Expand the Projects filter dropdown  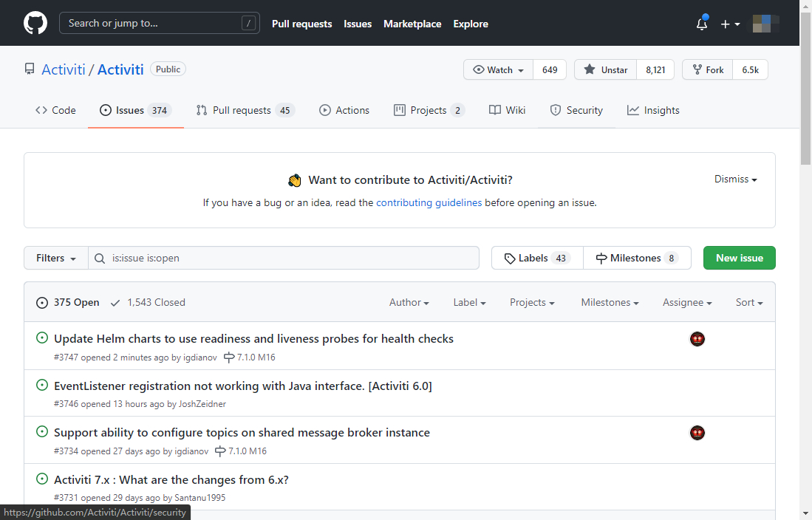click(x=533, y=302)
